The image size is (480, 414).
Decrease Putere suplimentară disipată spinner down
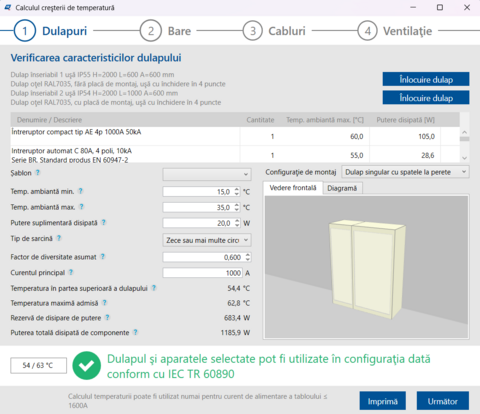click(237, 225)
